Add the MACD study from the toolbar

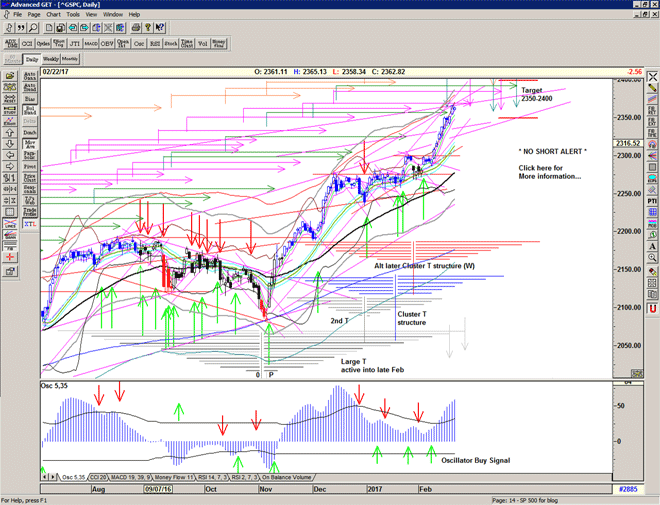pos(89,44)
